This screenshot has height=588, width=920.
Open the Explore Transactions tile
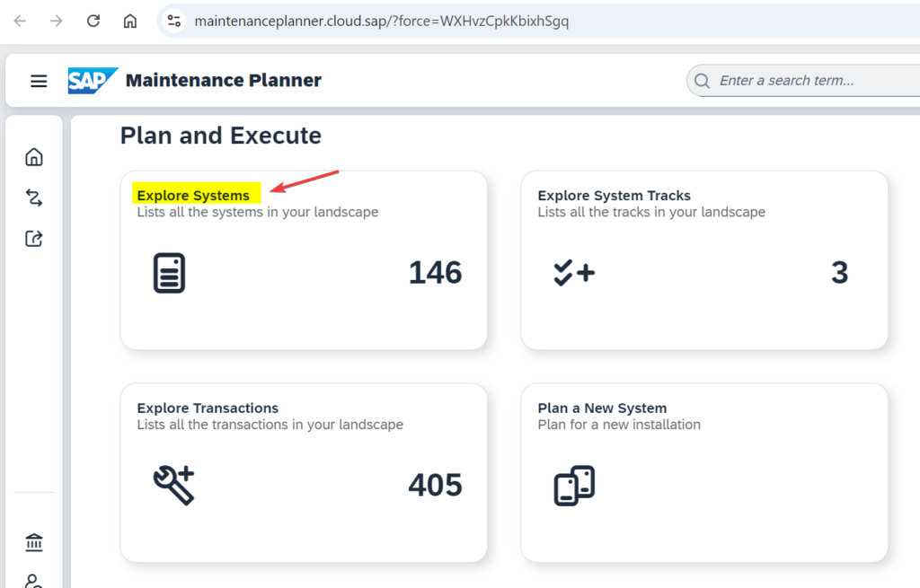point(304,472)
